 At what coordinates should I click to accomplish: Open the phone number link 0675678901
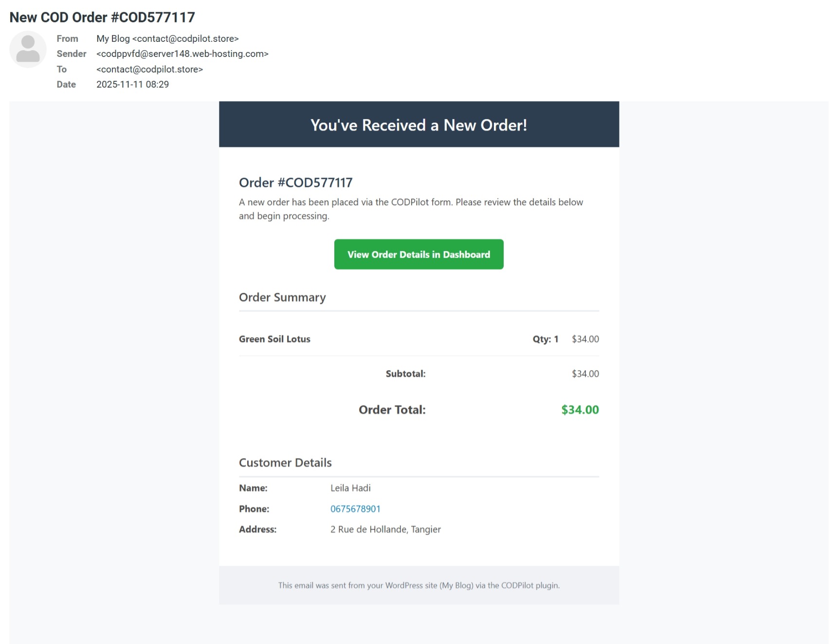[355, 509]
